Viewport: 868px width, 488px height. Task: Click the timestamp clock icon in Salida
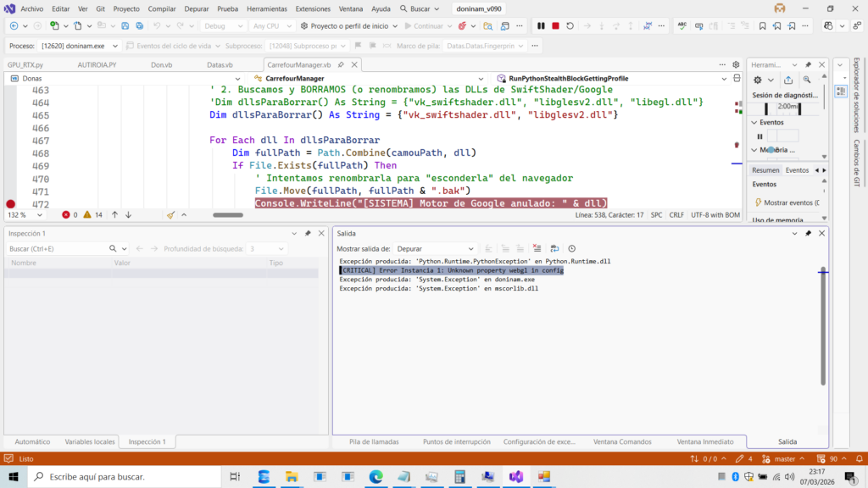click(572, 248)
